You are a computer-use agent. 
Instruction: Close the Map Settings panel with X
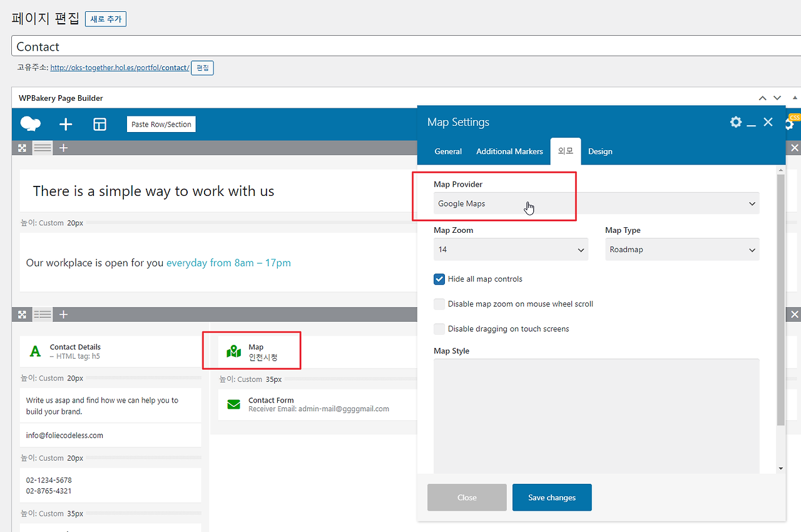768,122
